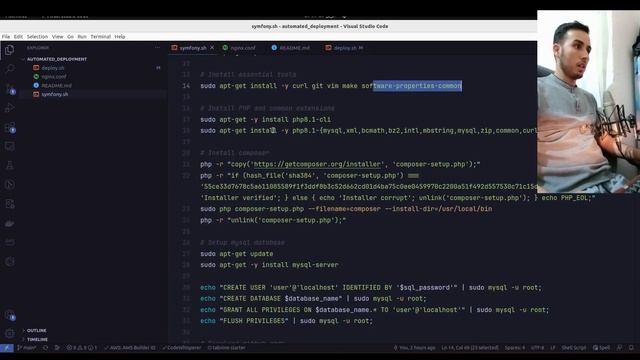
Task: Click the Spaces indentation setting
Action: [515, 348]
